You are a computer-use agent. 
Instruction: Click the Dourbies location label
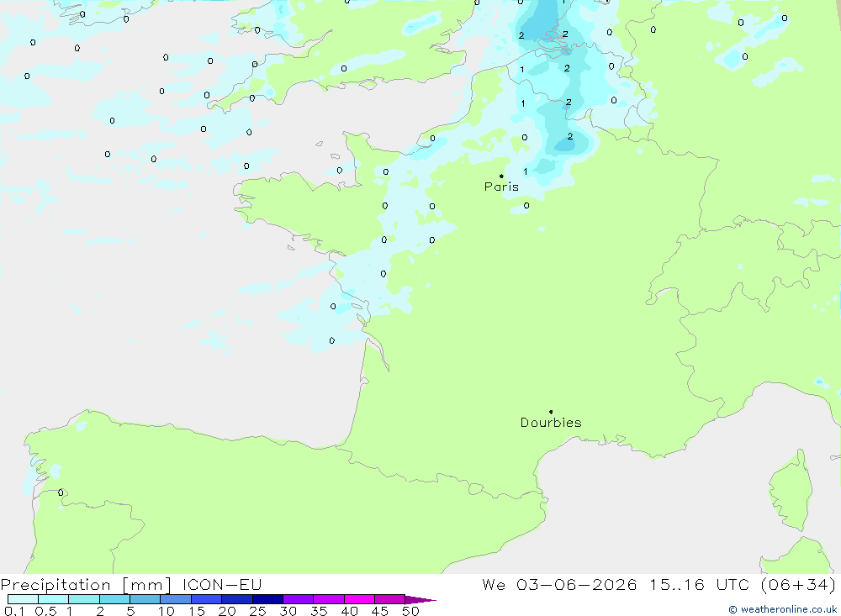tap(551, 423)
